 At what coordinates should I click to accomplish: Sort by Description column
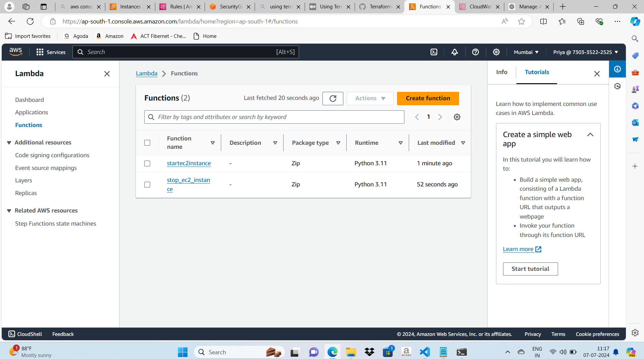(275, 143)
